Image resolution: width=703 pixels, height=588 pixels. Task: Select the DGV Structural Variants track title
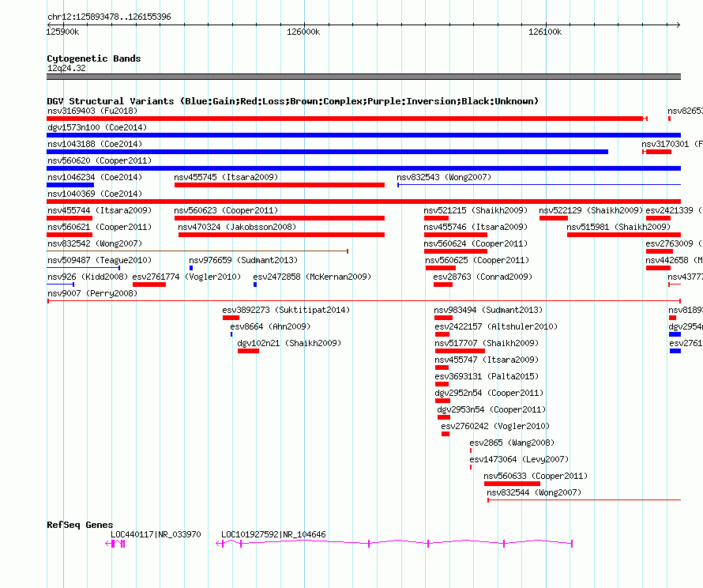coord(293,101)
